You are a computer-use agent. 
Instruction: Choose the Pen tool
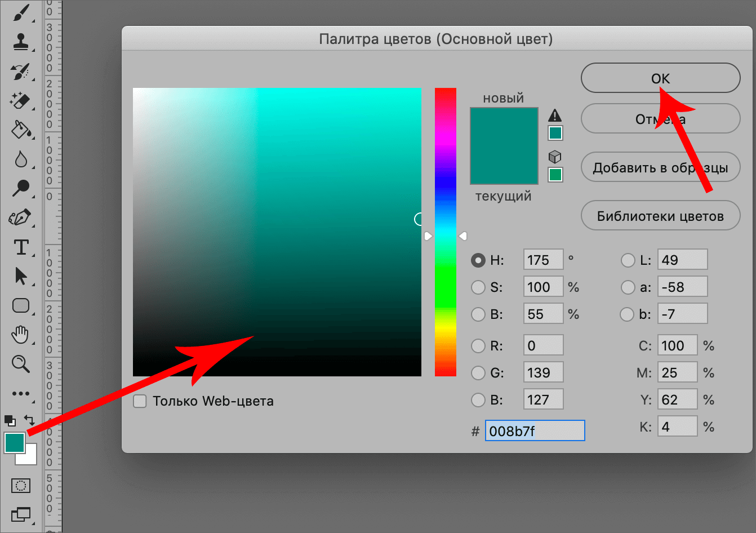[x=20, y=217]
